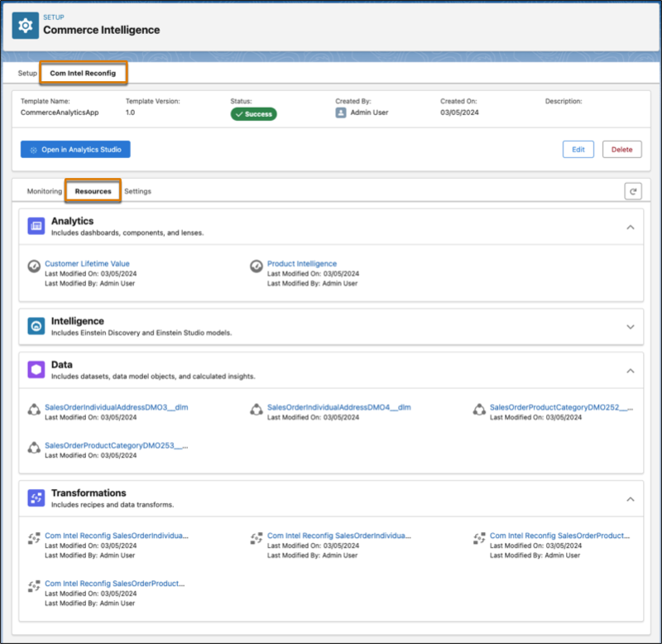Click DMO icon beside SalesOrderIndividualAddressDMO3__dlm
The height and width of the screenshot is (644, 662).
coord(34,409)
